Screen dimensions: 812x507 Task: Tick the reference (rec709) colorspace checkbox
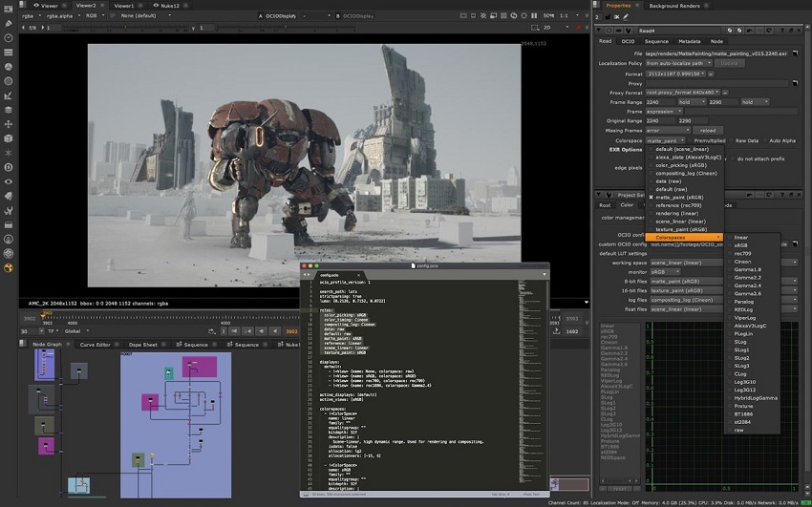coord(652,205)
